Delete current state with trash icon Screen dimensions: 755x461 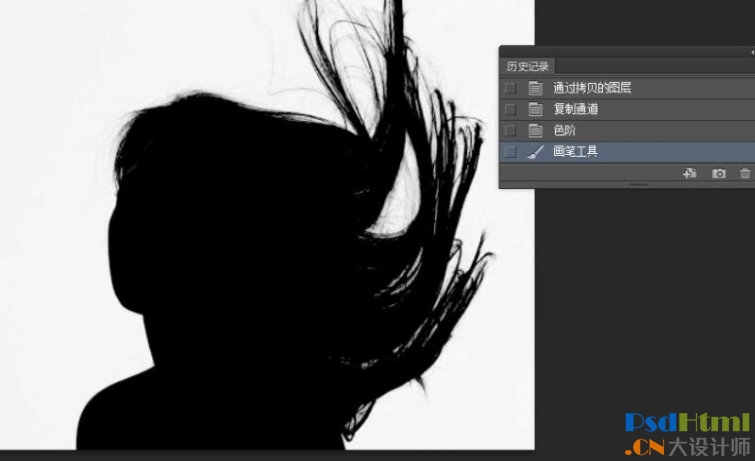click(x=744, y=174)
